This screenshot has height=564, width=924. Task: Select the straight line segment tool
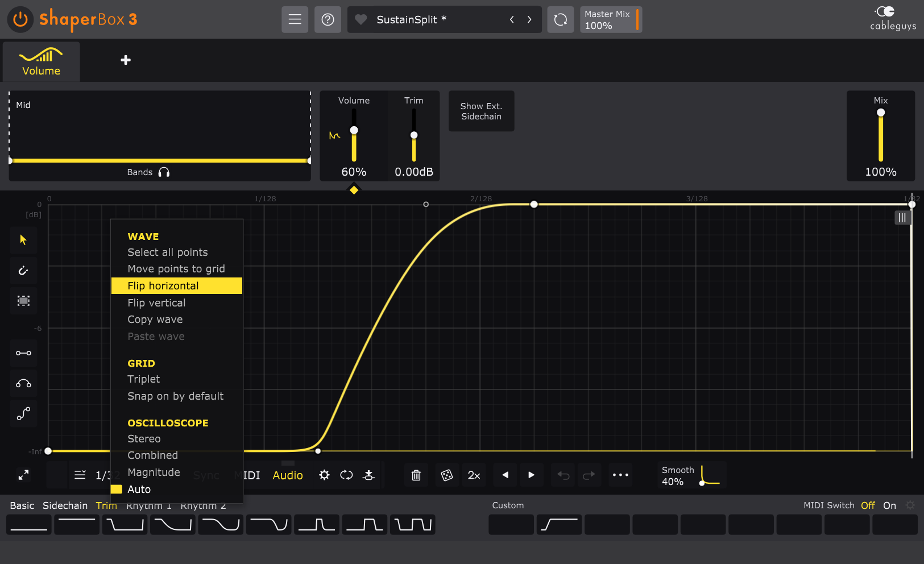[23, 353]
